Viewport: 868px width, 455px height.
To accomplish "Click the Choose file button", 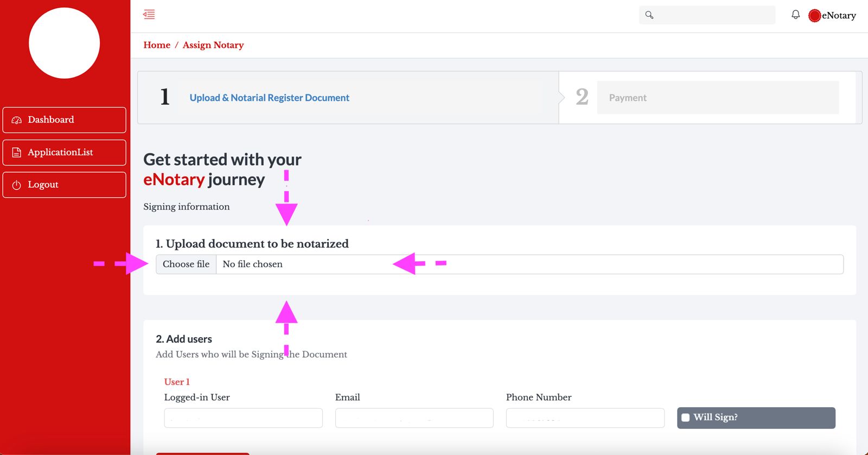I will pyautogui.click(x=186, y=264).
